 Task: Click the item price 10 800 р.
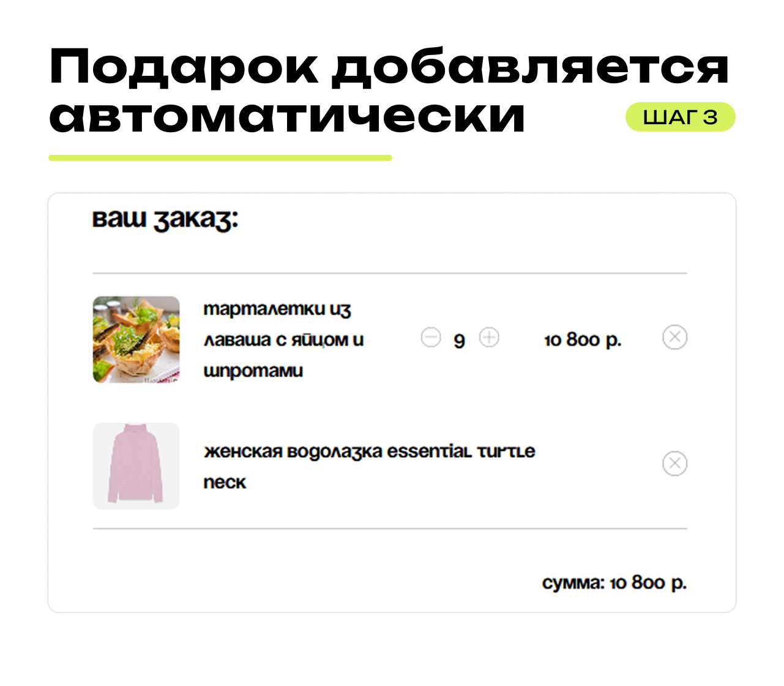click(x=583, y=340)
